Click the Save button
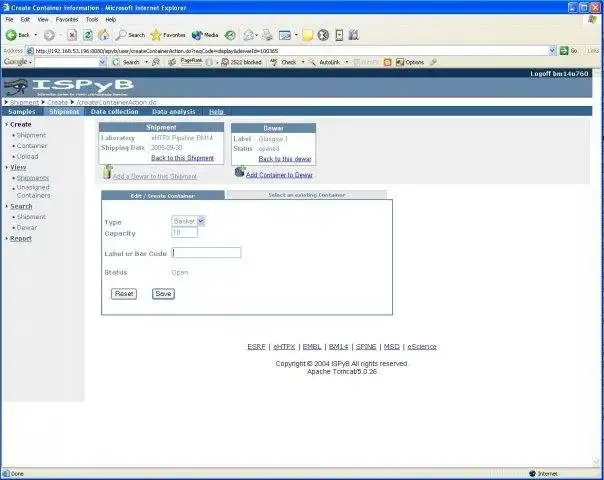Image resolution: width=604 pixels, height=480 pixels. click(163, 294)
